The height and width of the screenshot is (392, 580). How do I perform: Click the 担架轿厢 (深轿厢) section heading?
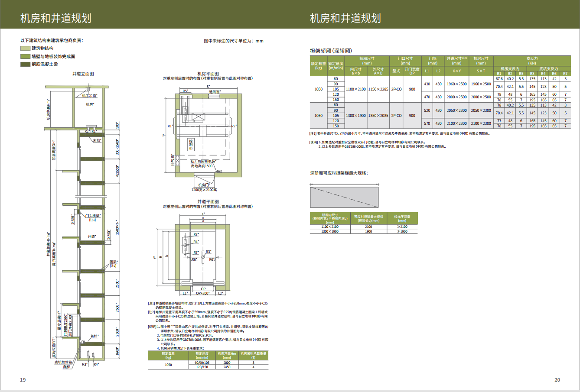331,51
